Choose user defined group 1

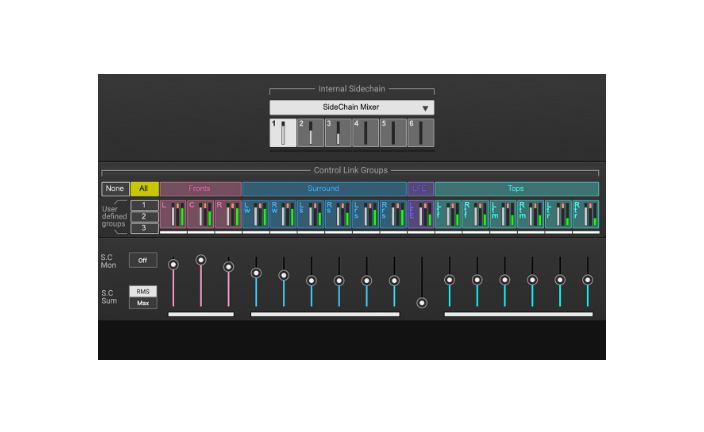coord(144,205)
